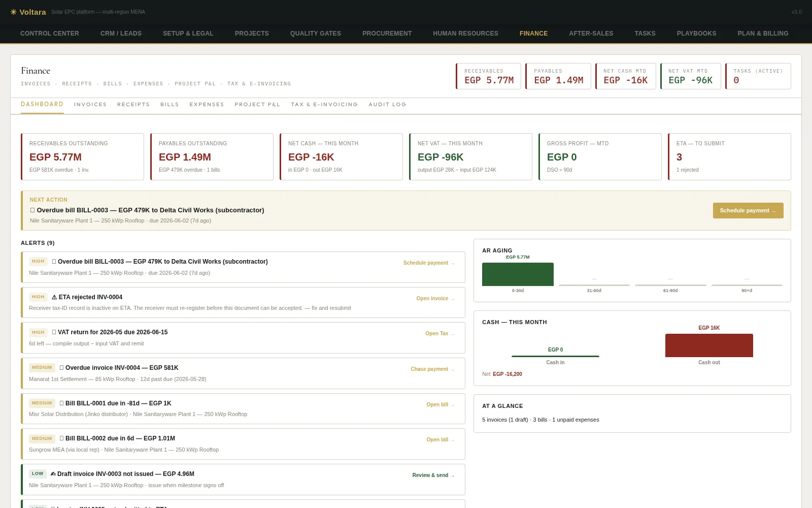Open the Payables Outstanding card
812x508 pixels.
[212, 156]
